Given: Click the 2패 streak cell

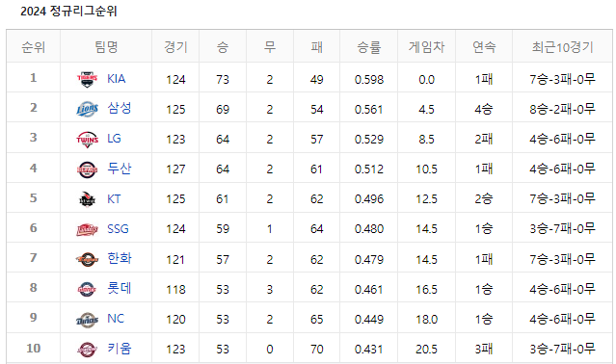Looking at the screenshot, I should pyautogui.click(x=484, y=139).
